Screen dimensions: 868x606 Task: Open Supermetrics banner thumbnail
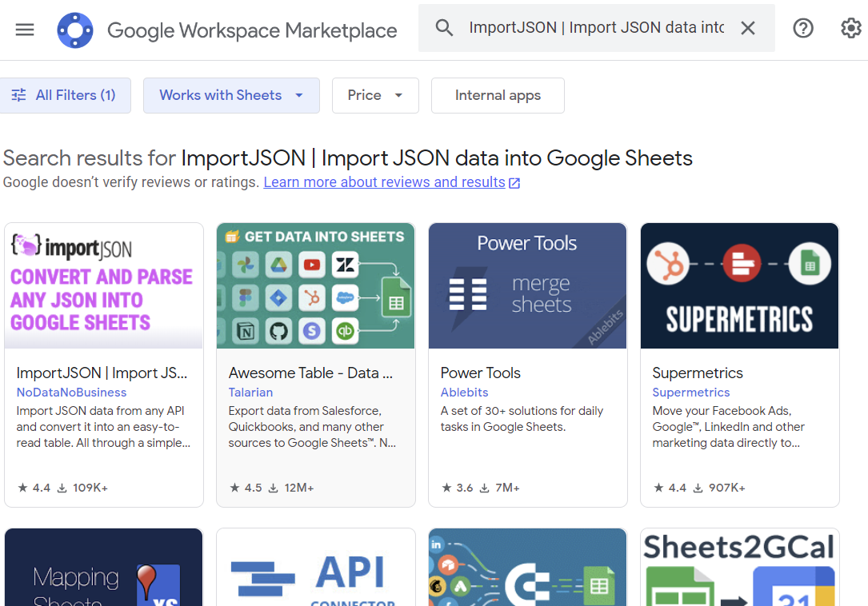739,285
